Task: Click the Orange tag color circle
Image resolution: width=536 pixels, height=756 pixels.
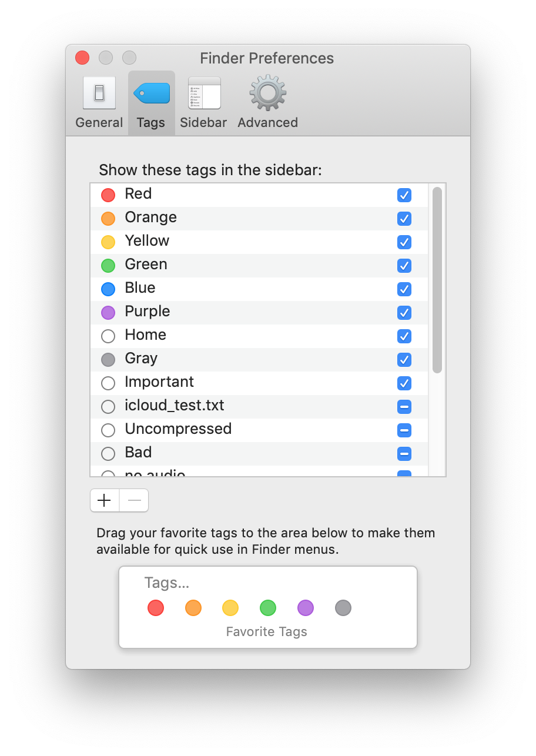Action: [x=108, y=218]
